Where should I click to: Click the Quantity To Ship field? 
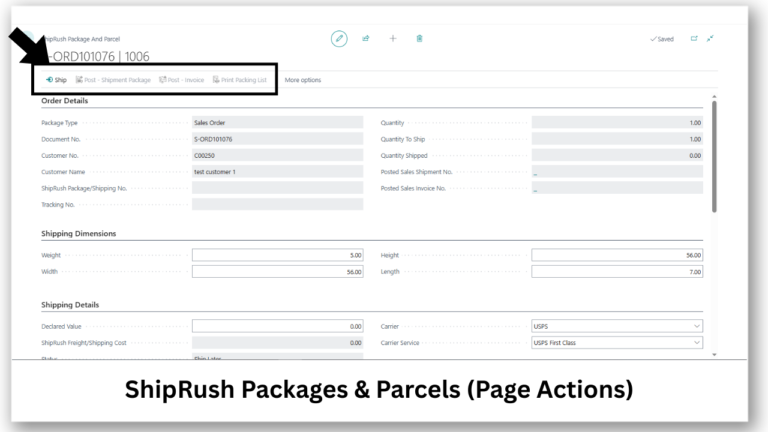(617, 139)
